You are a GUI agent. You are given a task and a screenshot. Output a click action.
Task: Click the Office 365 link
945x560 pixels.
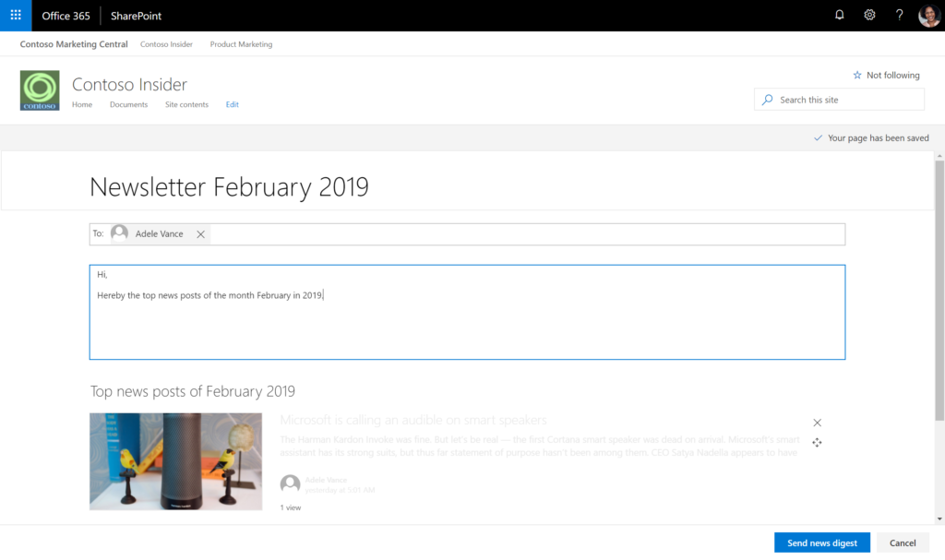(66, 16)
